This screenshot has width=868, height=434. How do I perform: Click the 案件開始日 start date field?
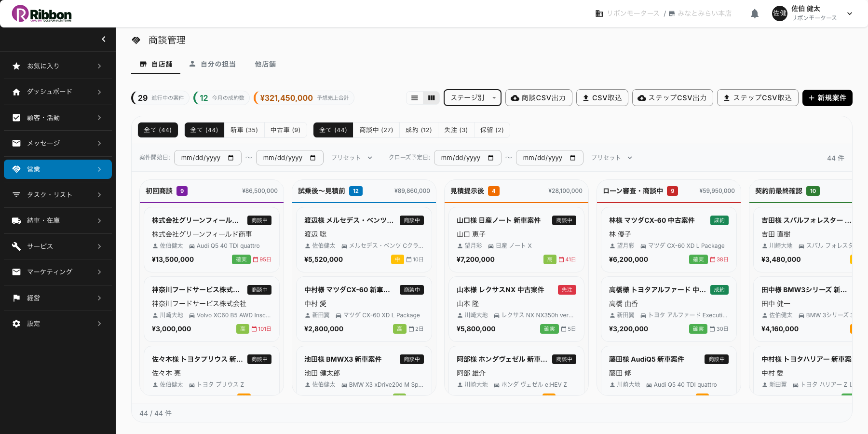point(208,158)
